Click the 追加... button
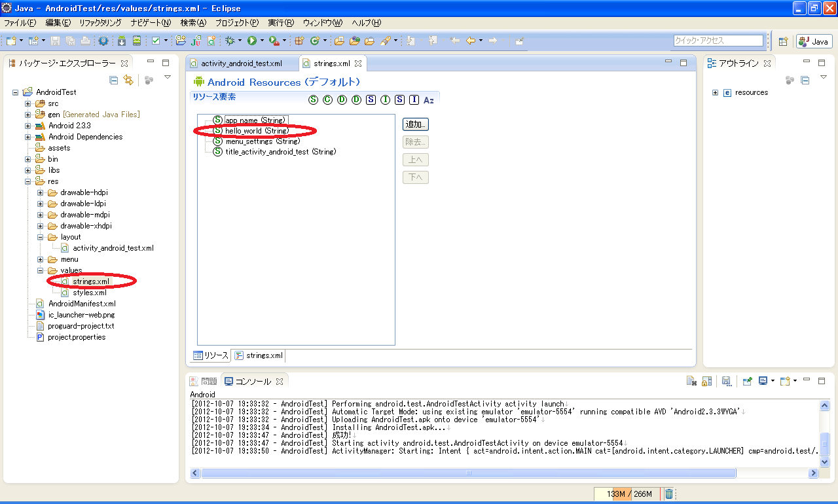 click(x=415, y=124)
